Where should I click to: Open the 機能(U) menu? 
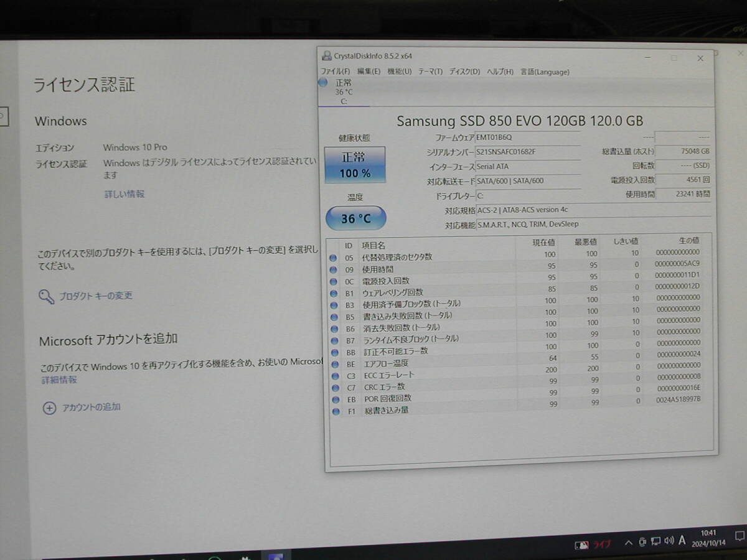tap(400, 72)
